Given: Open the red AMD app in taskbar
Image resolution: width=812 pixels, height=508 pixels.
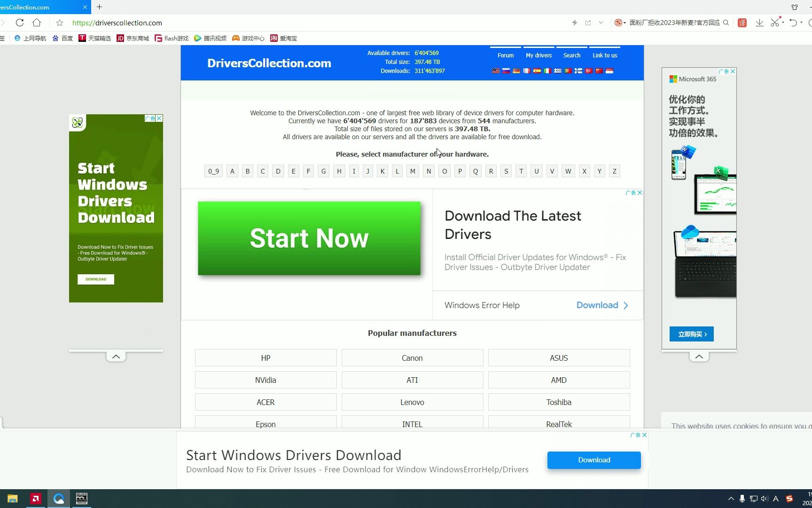Looking at the screenshot, I should pyautogui.click(x=35, y=499).
